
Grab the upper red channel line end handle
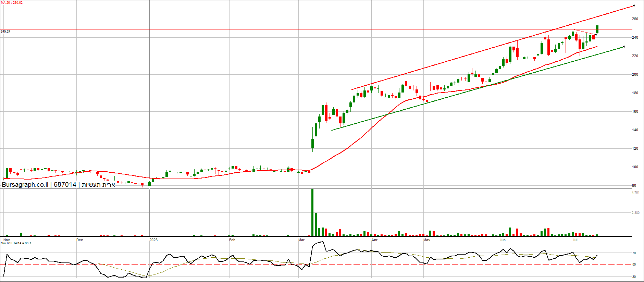point(634,6)
